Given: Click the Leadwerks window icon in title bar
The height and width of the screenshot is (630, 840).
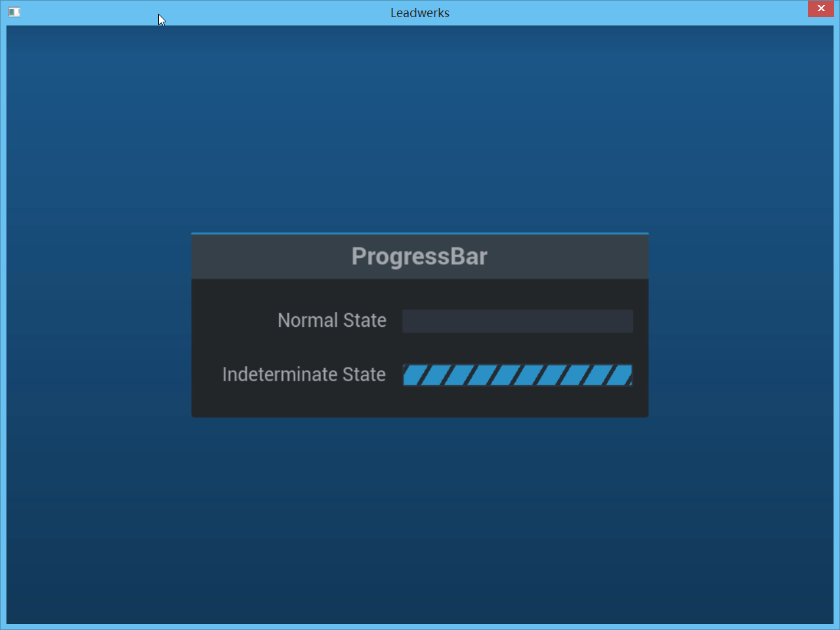Looking at the screenshot, I should pyautogui.click(x=14, y=12).
